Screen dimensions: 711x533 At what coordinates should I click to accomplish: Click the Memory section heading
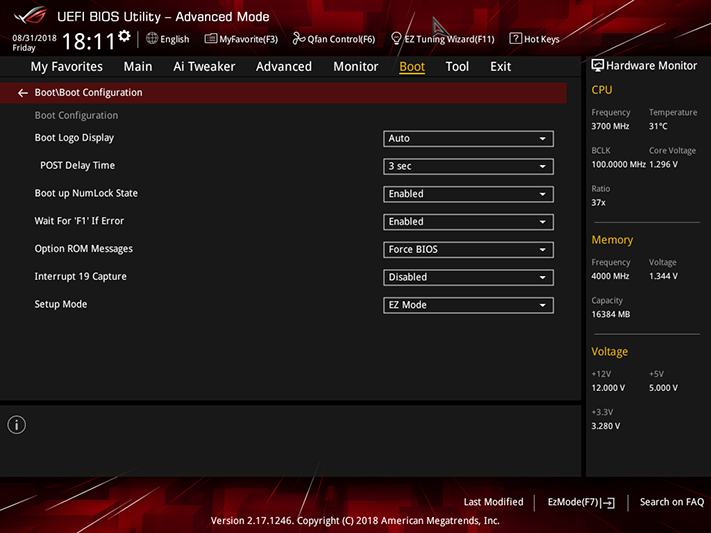[612, 240]
